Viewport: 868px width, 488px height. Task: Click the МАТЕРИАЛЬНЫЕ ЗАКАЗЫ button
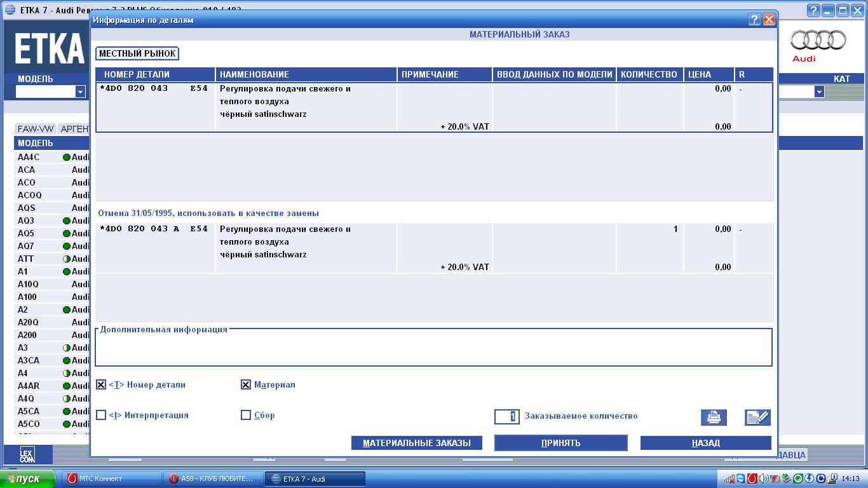tap(416, 443)
